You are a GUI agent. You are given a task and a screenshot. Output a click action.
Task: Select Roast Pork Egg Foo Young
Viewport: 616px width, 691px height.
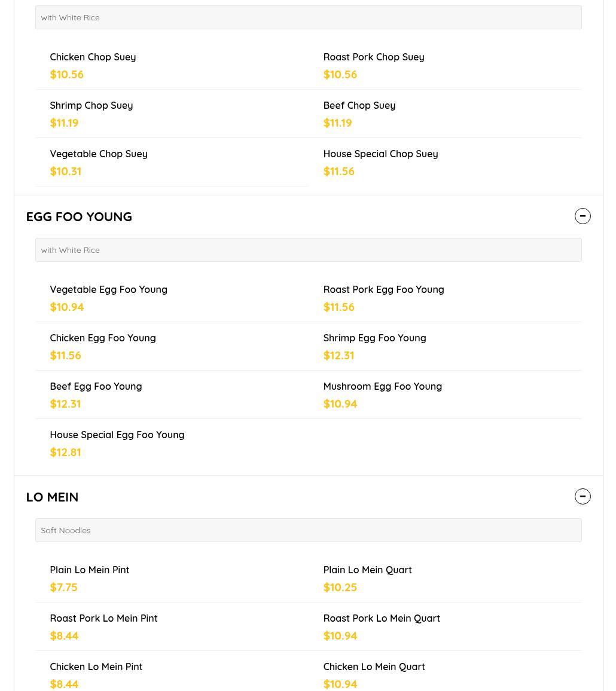coord(383,290)
